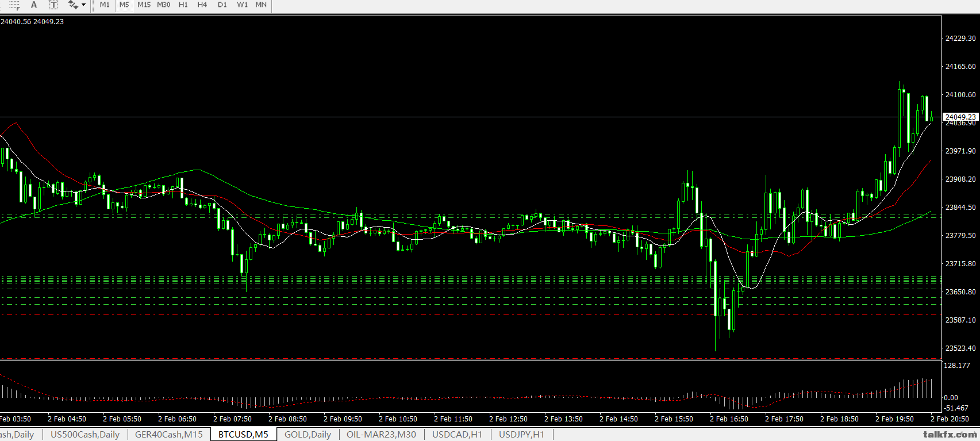Click the 2 Feb 09:50 time label
The height and width of the screenshot is (441, 980).
point(343,419)
